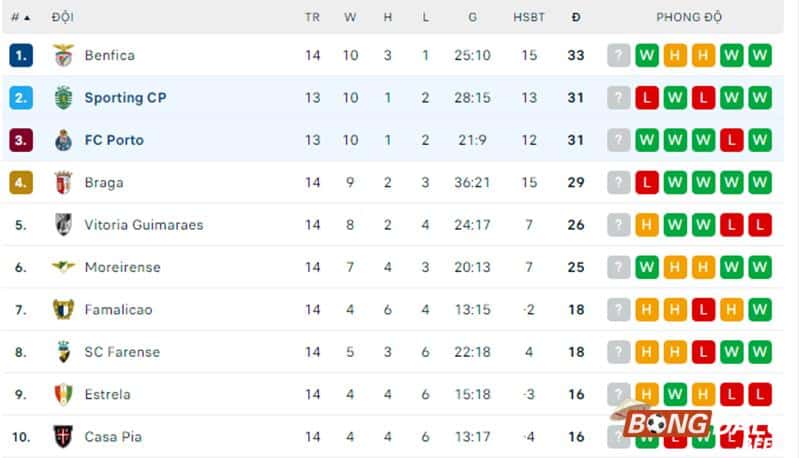Click the Estrela club crest icon

64,394
